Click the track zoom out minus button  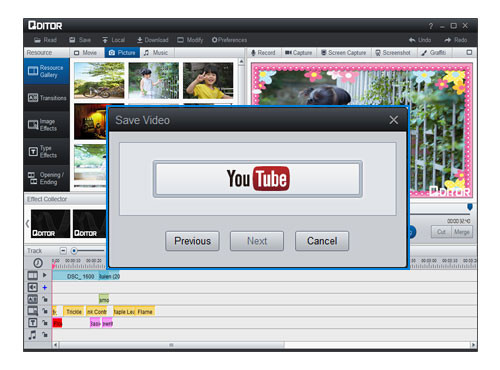pyautogui.click(x=63, y=251)
